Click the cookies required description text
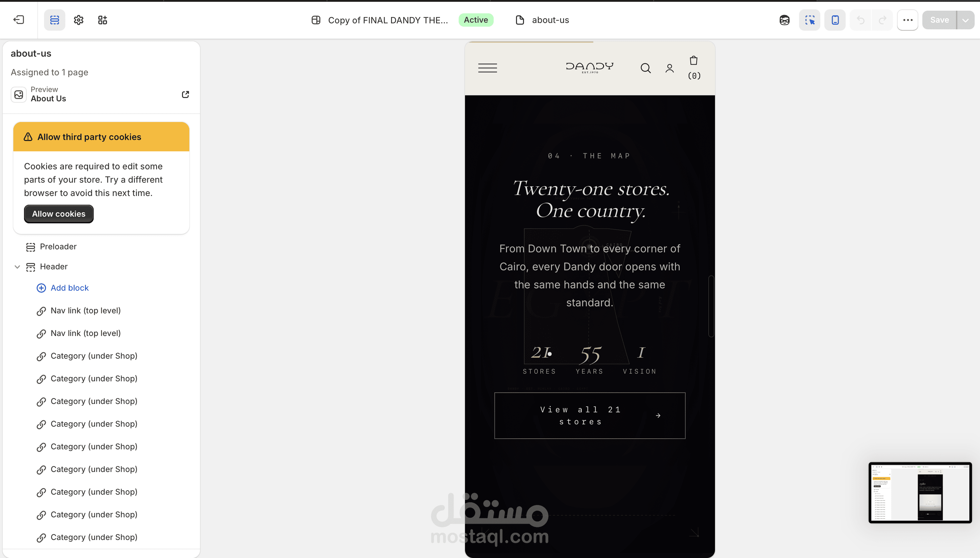Screen dimensions: 980x558 [x=93, y=180]
